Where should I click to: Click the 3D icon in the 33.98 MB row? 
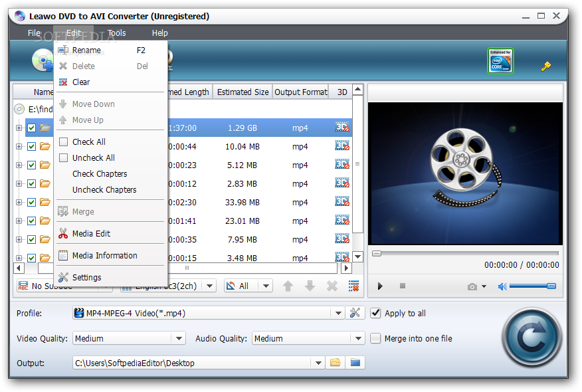[x=342, y=201]
